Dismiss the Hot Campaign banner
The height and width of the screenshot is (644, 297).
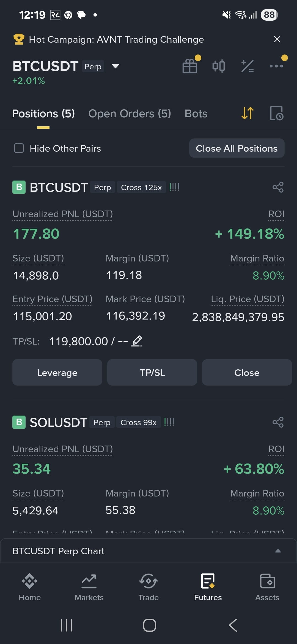click(x=277, y=39)
